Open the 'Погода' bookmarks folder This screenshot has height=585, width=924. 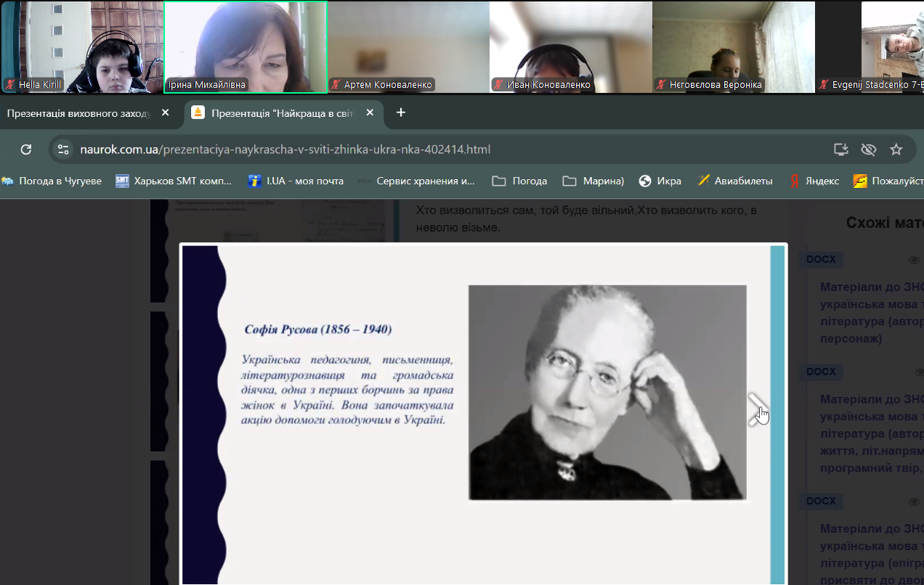click(519, 181)
